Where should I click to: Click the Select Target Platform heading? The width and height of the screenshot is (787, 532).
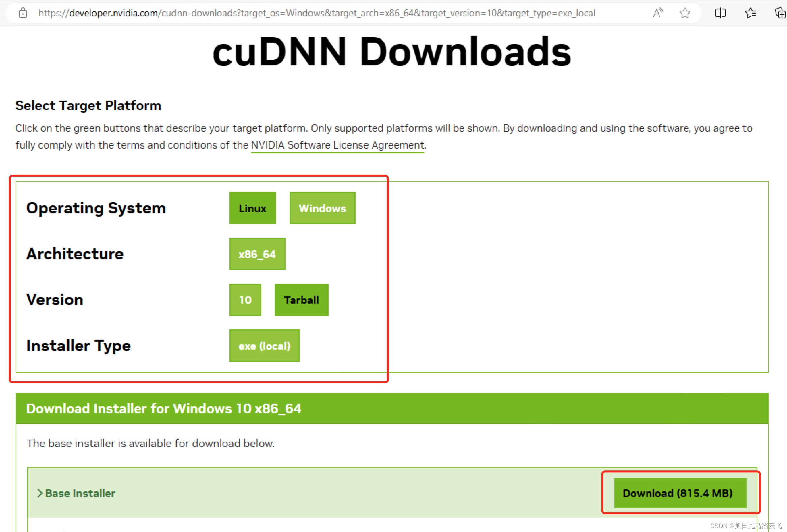88,106
